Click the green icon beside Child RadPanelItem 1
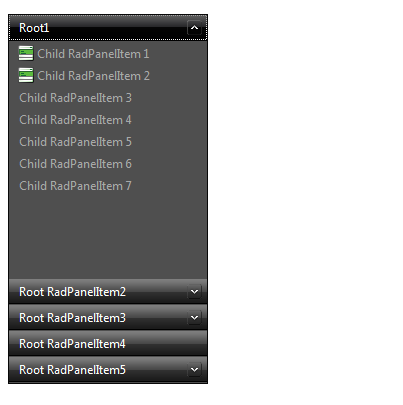The height and width of the screenshot is (405, 403). pyautogui.click(x=26, y=54)
